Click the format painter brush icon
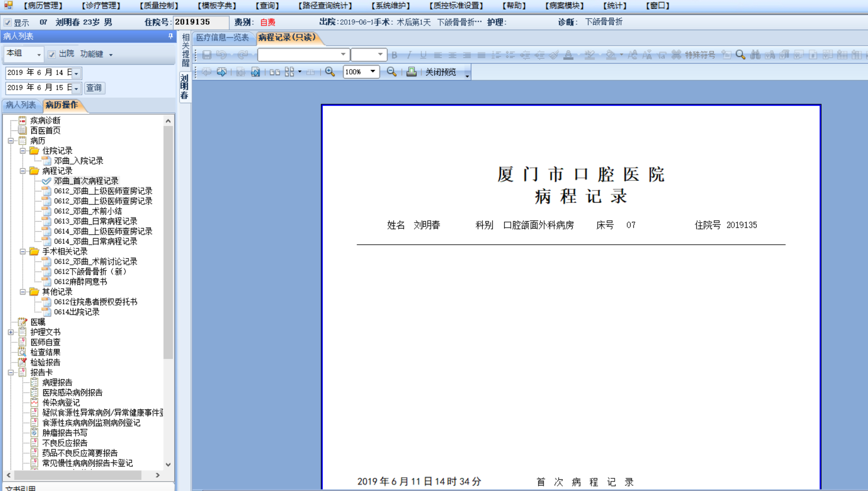 [554, 55]
